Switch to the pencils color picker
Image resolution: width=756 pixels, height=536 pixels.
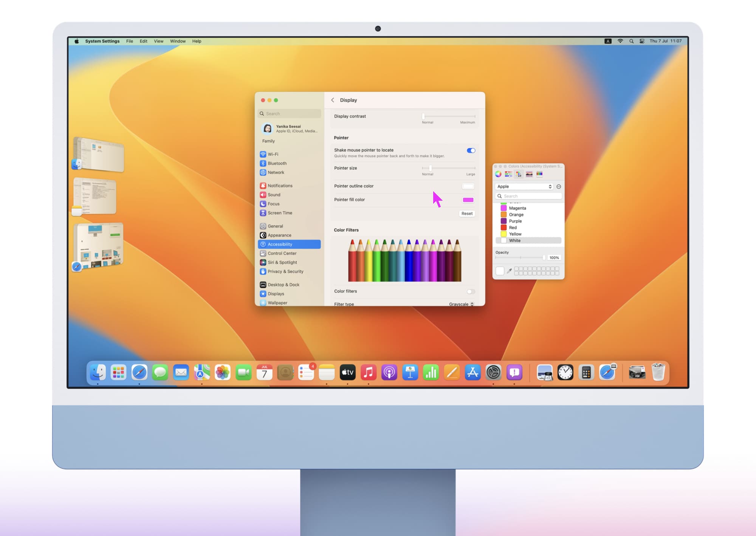539,174
